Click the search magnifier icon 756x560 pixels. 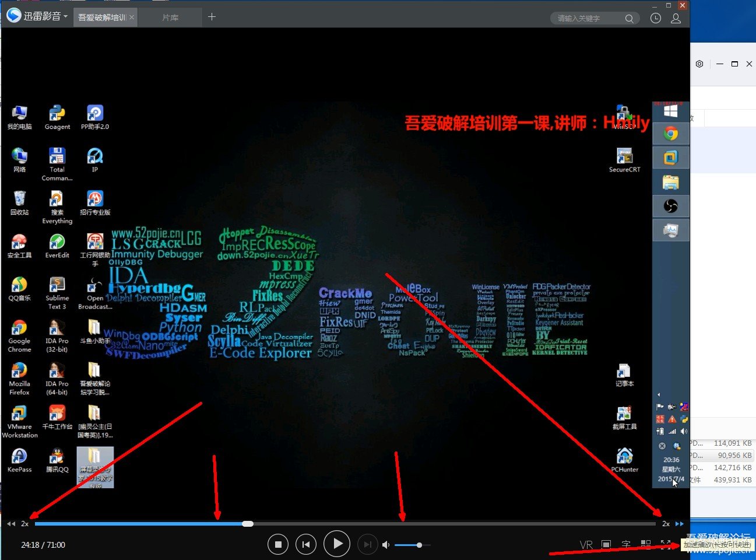630,18
